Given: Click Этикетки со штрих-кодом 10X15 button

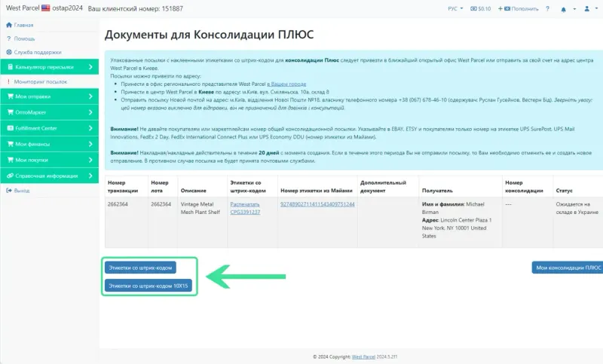Looking at the screenshot, I should point(148,286).
